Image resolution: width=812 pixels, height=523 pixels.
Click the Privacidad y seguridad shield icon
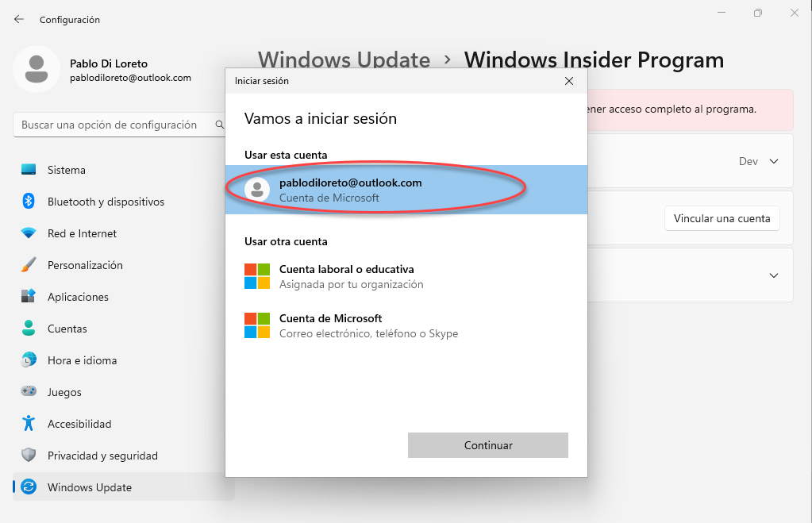pyautogui.click(x=29, y=456)
